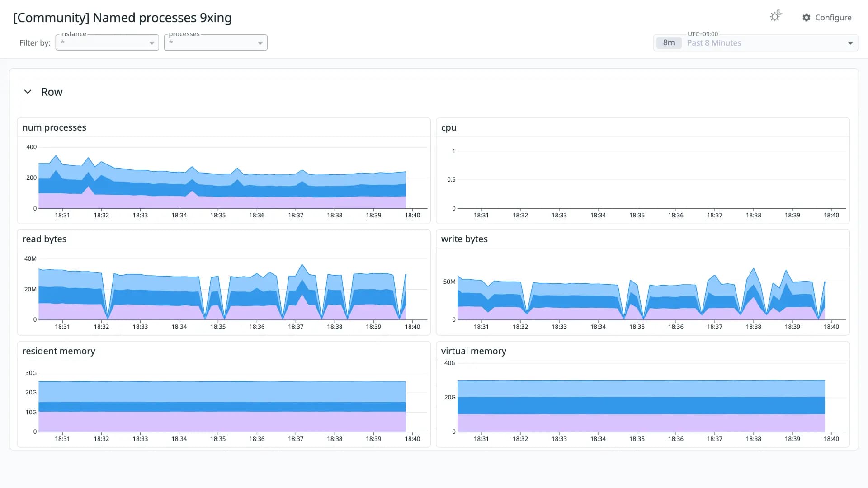This screenshot has width=868, height=488.
Task: Click the UTC+09:00 timezone label
Action: pyautogui.click(x=703, y=34)
